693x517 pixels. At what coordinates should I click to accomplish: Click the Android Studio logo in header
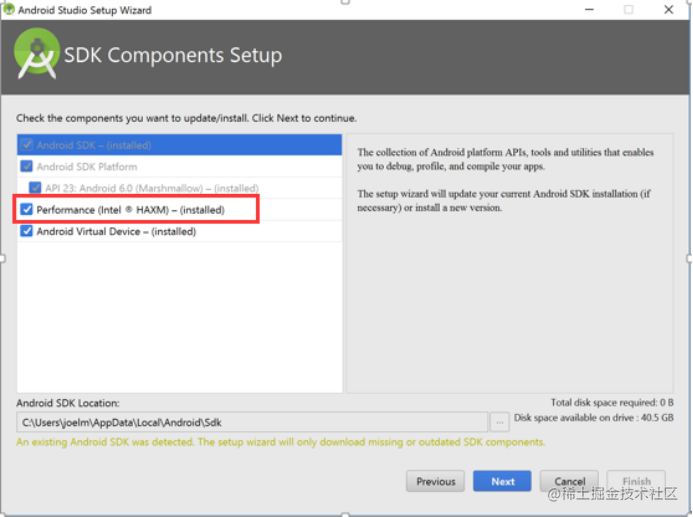[37, 54]
